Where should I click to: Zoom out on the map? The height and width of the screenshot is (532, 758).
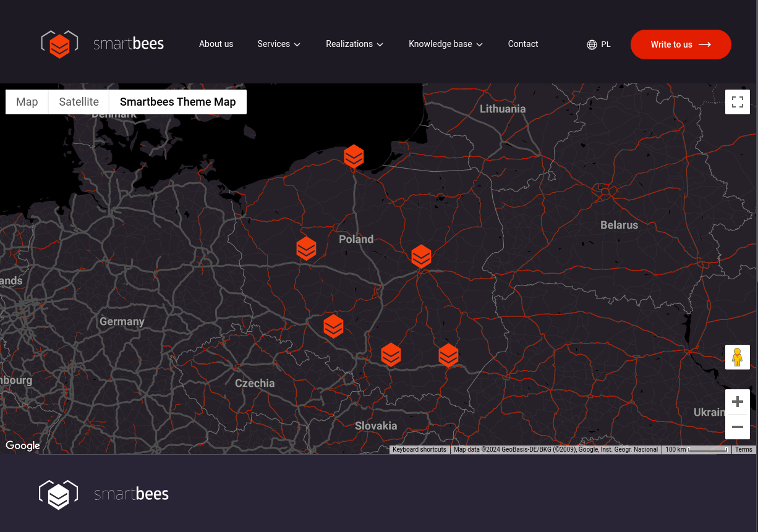pyautogui.click(x=738, y=427)
